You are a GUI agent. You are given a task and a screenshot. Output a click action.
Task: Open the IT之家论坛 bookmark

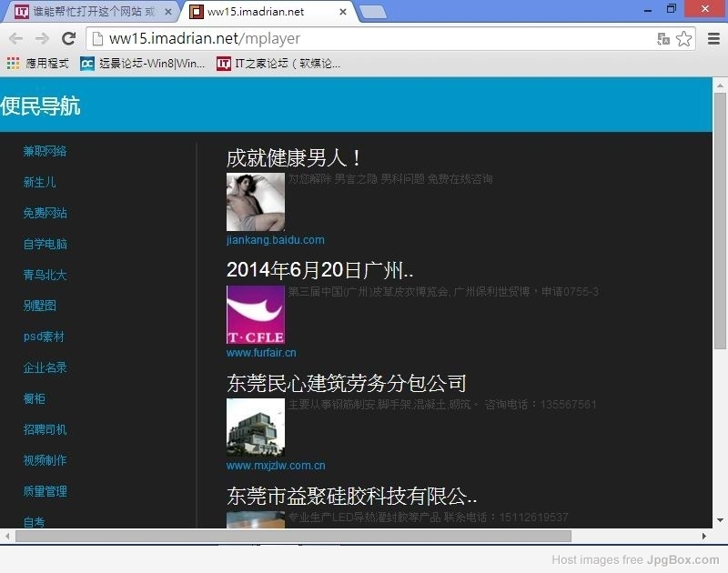pyautogui.click(x=278, y=64)
